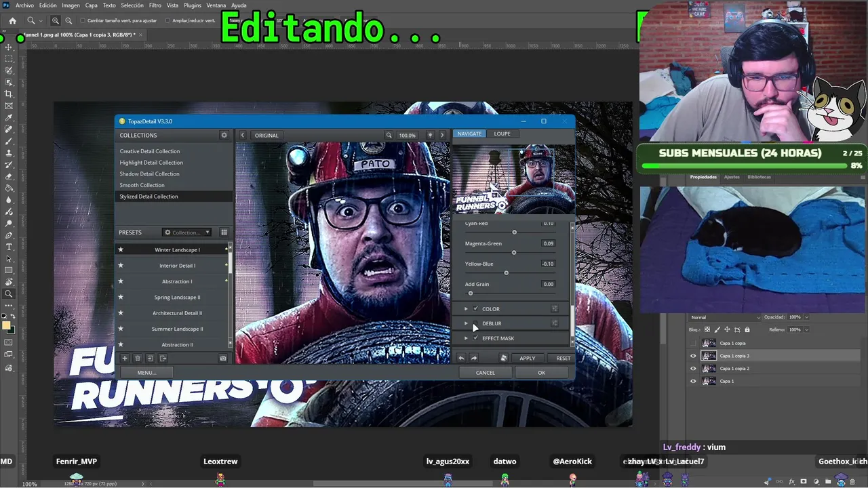
Task: Show the 'Capa 1 copia' layer
Action: pyautogui.click(x=693, y=343)
